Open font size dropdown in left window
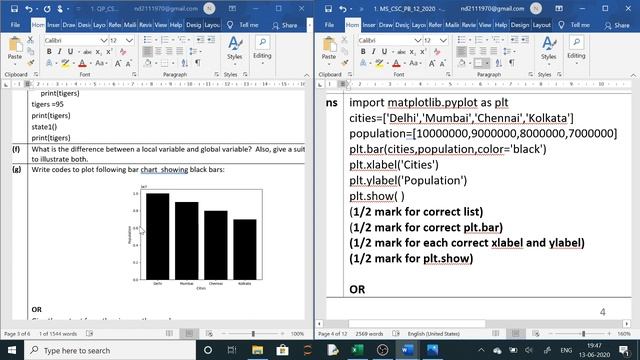The height and width of the screenshot is (360, 640). pos(129,40)
